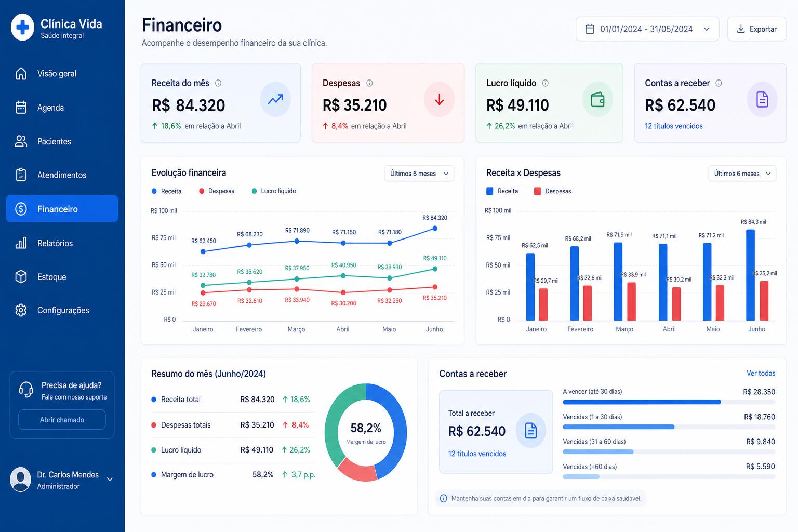Click info icon next to Receita do mês
The height and width of the screenshot is (532, 798).
coord(218,83)
